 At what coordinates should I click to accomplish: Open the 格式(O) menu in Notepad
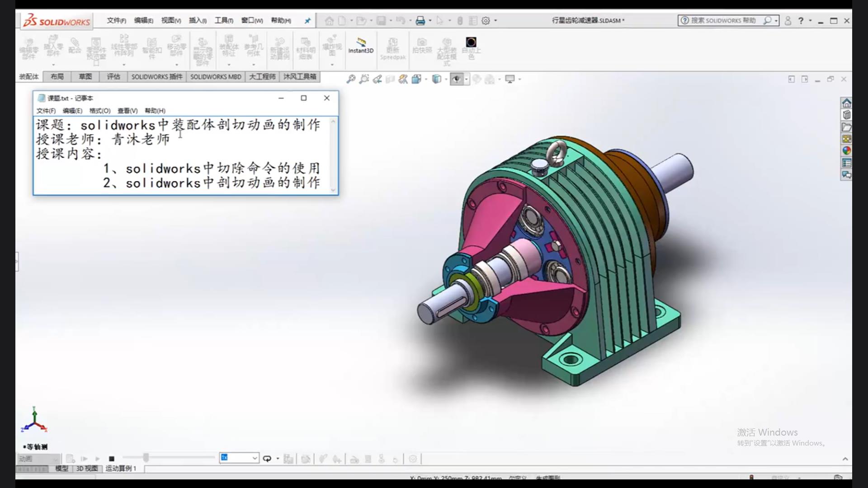(x=100, y=111)
